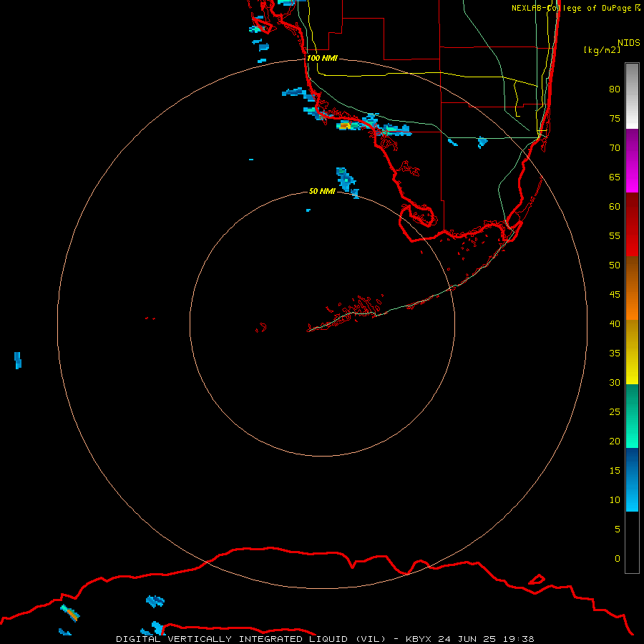Click the 40 value on the color scale
This screenshot has height=644, width=644.
coord(615,324)
